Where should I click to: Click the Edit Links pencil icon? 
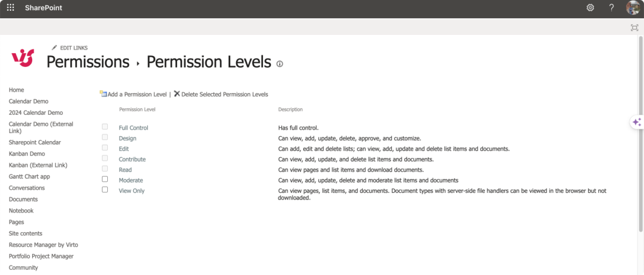point(54,48)
